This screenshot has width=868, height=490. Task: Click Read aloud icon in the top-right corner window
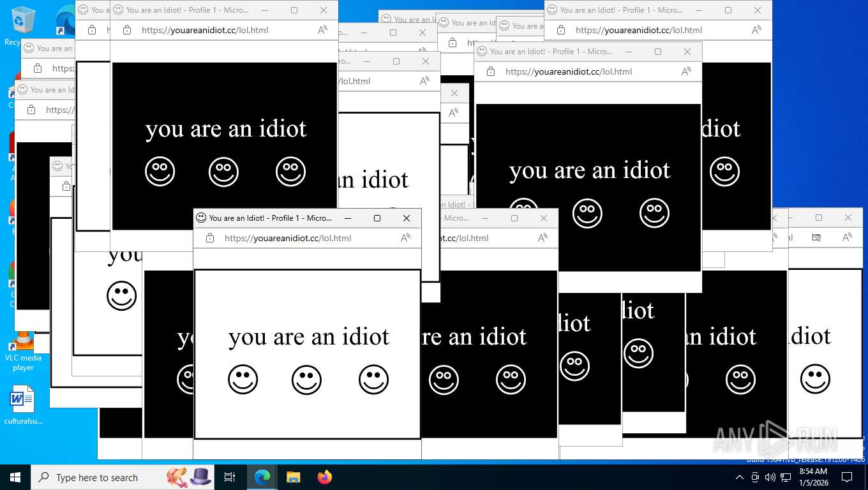(x=756, y=30)
